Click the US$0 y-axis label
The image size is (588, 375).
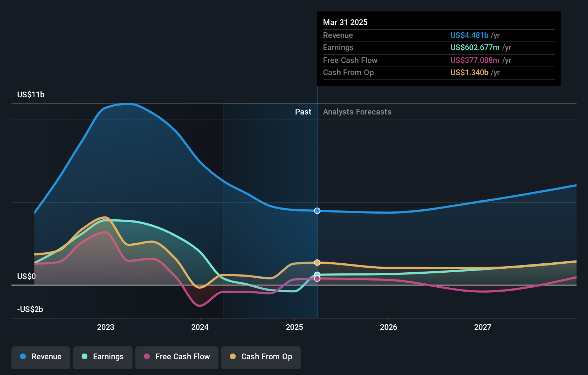click(26, 276)
